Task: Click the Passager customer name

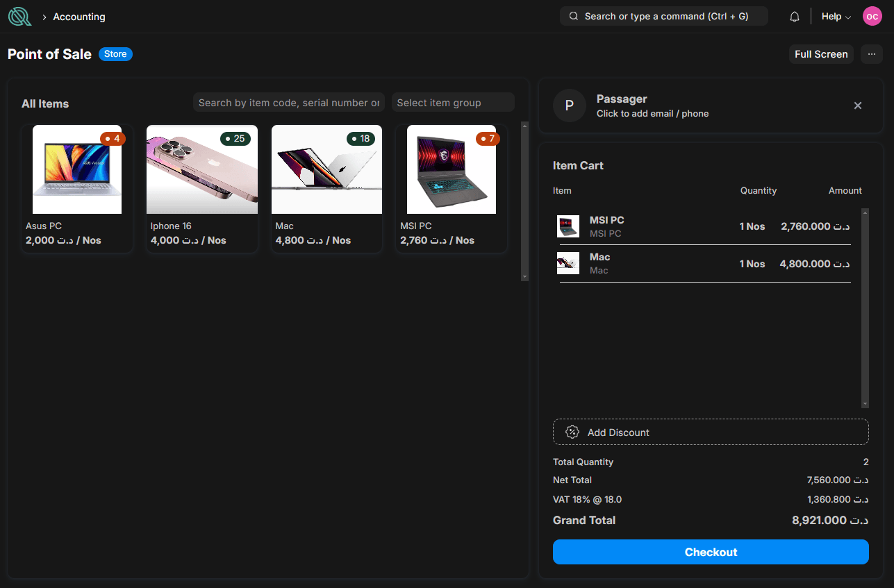Action: [622, 99]
